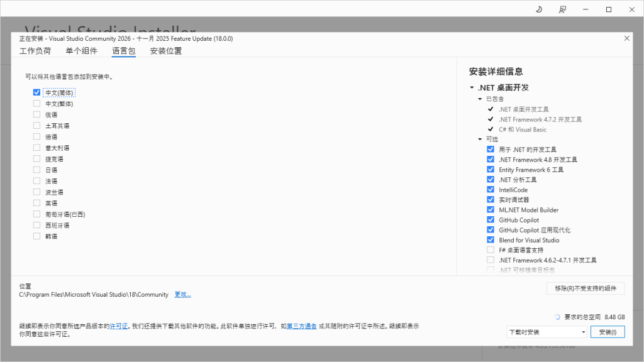
Task: Check the 中文(繁体) language pack
Action: [37, 104]
